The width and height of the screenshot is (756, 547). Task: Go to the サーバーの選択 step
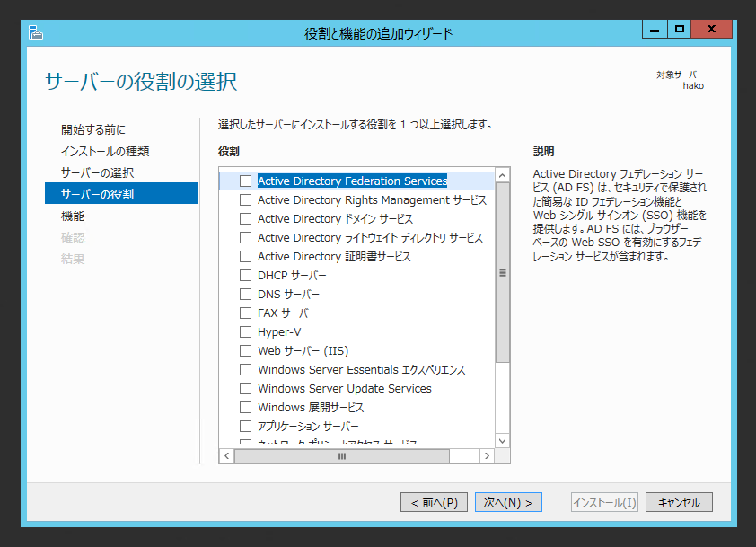[97, 172]
